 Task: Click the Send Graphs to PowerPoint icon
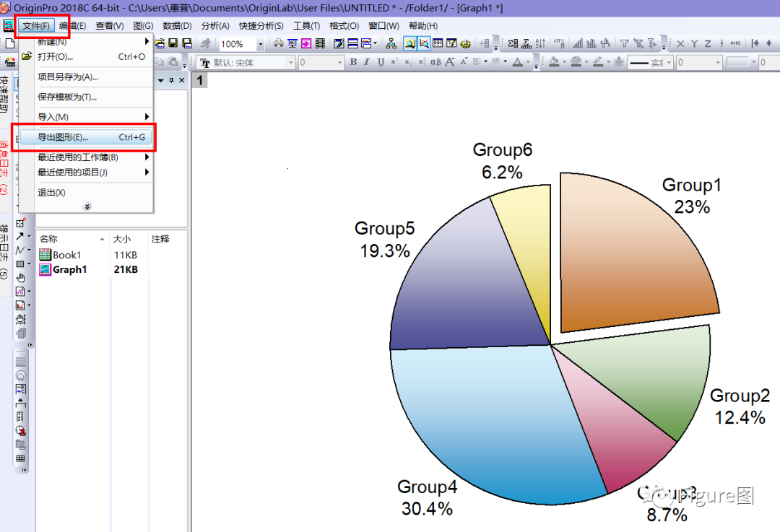[x=306, y=44]
